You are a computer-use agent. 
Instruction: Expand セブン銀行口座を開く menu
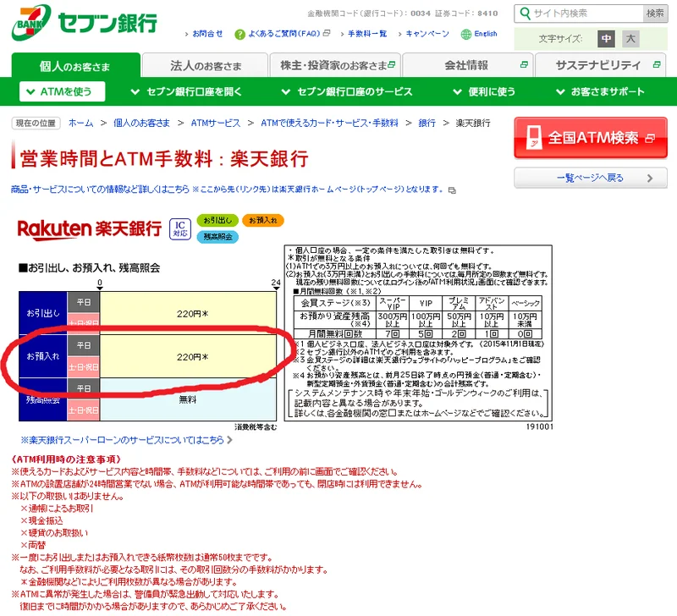(186, 91)
